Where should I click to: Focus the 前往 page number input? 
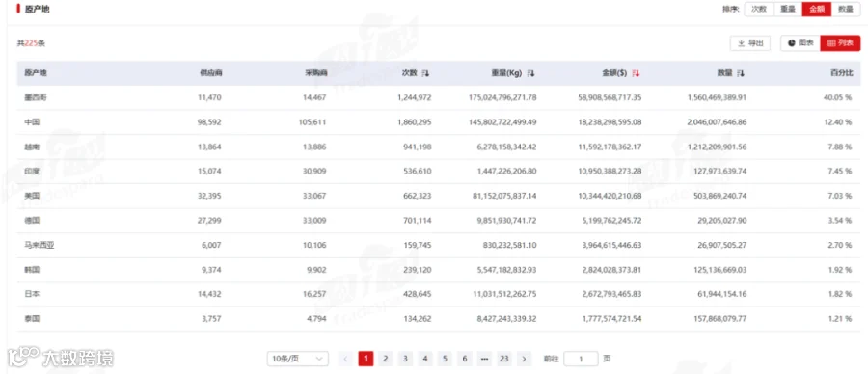pyautogui.click(x=581, y=359)
